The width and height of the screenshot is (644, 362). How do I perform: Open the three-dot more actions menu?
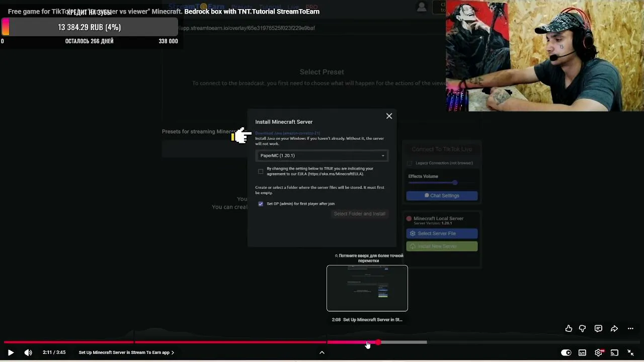click(630, 328)
